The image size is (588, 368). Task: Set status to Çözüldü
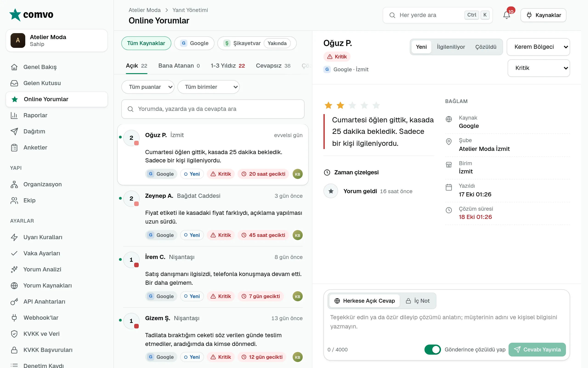tap(486, 47)
